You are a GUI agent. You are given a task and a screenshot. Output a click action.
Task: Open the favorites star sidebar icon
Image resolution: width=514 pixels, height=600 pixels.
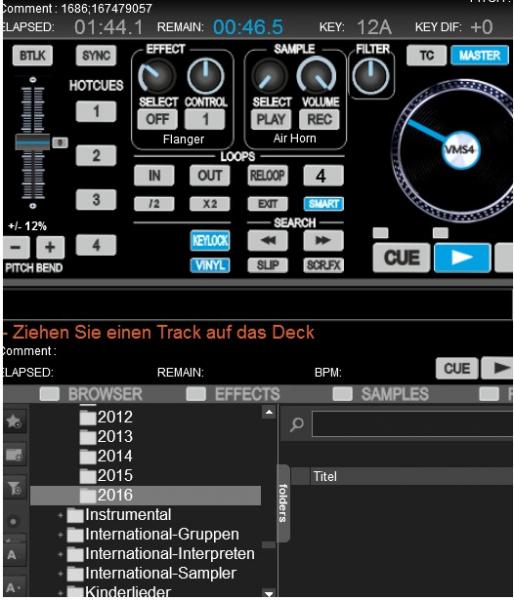tap(15, 421)
